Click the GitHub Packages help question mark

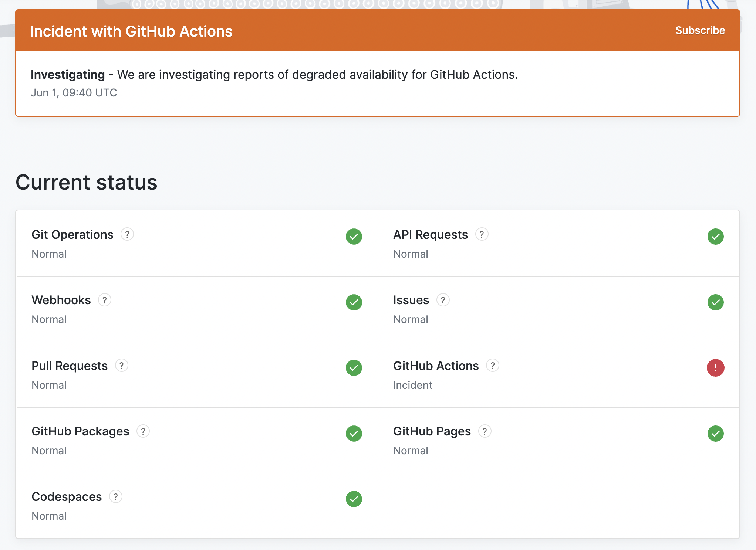[x=143, y=431]
